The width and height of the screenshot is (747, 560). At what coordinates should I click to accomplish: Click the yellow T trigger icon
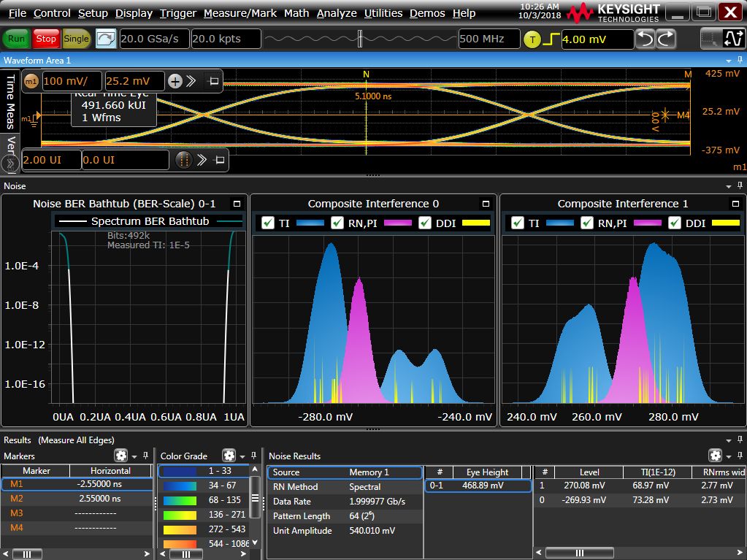coord(532,39)
